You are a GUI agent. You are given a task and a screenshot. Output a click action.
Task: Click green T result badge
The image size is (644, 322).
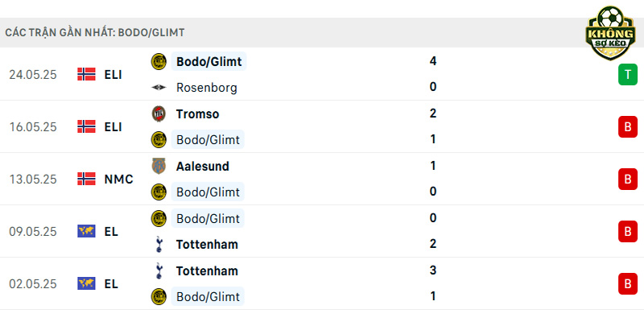tap(628, 74)
